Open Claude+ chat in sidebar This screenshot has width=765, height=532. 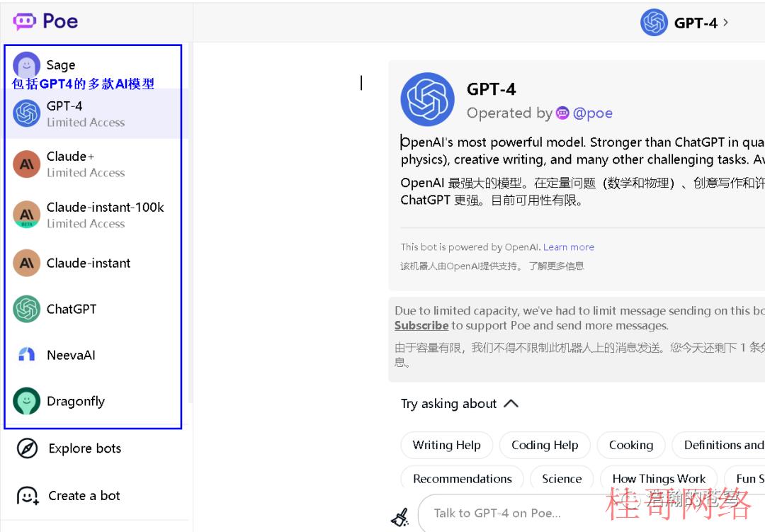pyautogui.click(x=93, y=164)
